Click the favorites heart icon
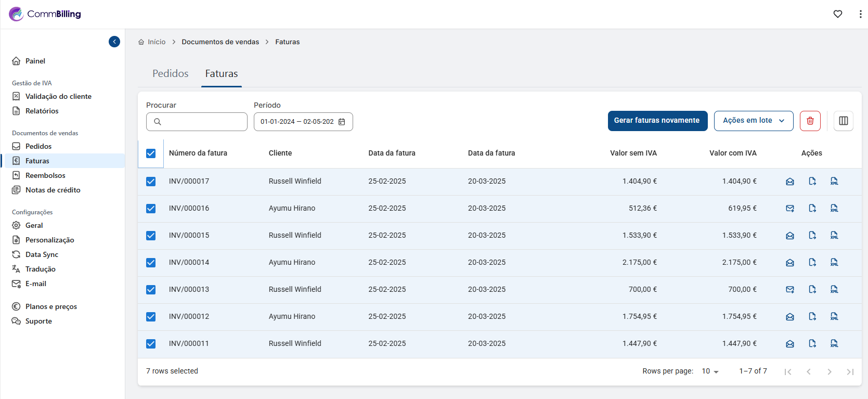 837,14
